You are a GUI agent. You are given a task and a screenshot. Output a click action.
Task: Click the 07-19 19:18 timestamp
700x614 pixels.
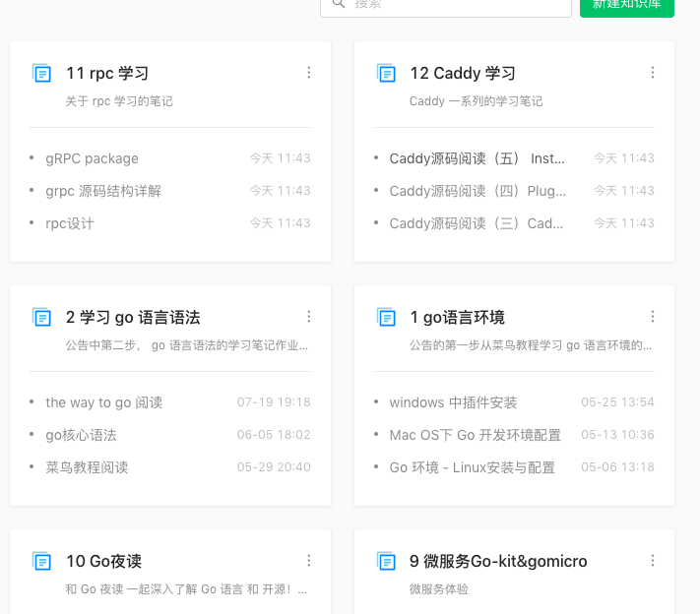coord(274,402)
